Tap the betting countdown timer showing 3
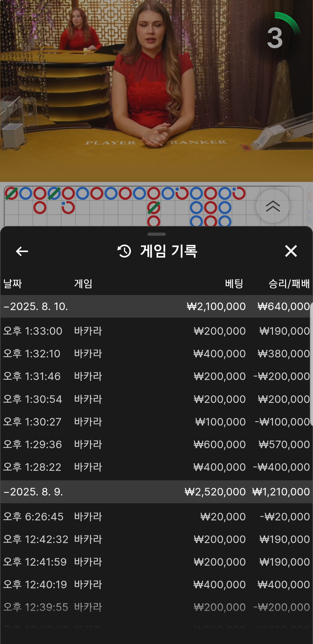Image resolution: width=313 pixels, height=644 pixels. (275, 38)
